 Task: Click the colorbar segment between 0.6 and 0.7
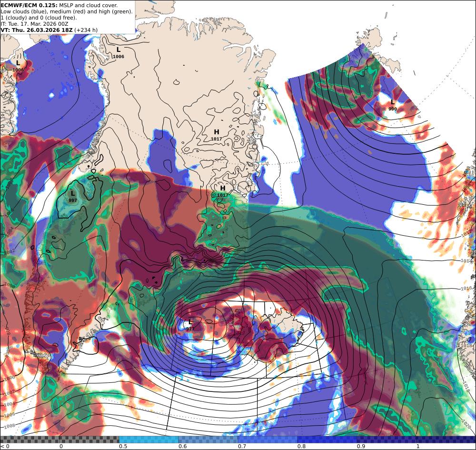[x=208, y=440]
